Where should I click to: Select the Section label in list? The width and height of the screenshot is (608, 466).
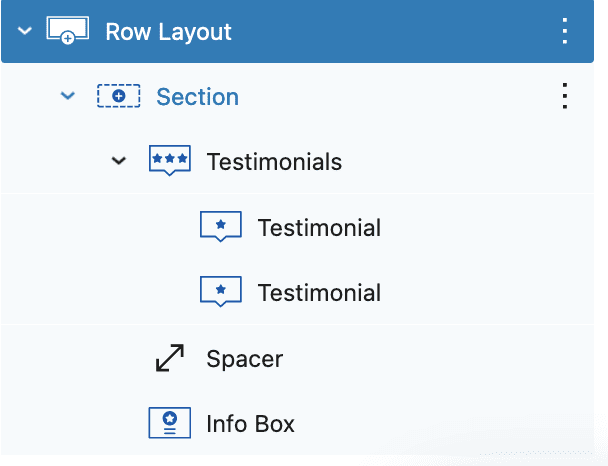click(197, 97)
